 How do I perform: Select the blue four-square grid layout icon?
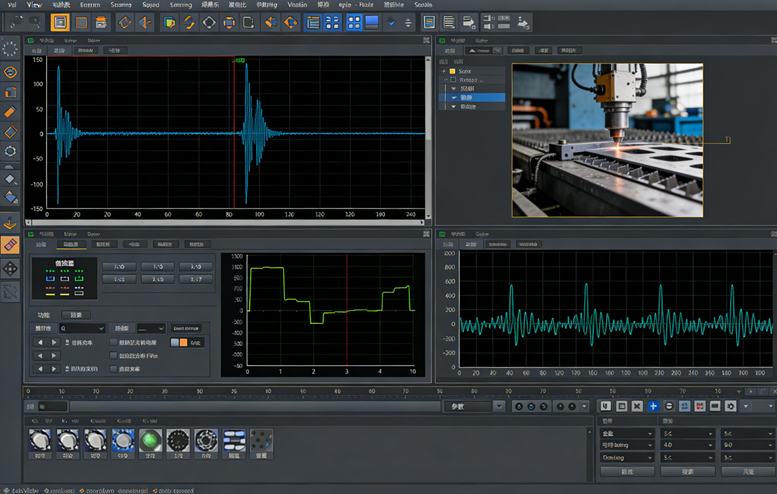click(354, 22)
